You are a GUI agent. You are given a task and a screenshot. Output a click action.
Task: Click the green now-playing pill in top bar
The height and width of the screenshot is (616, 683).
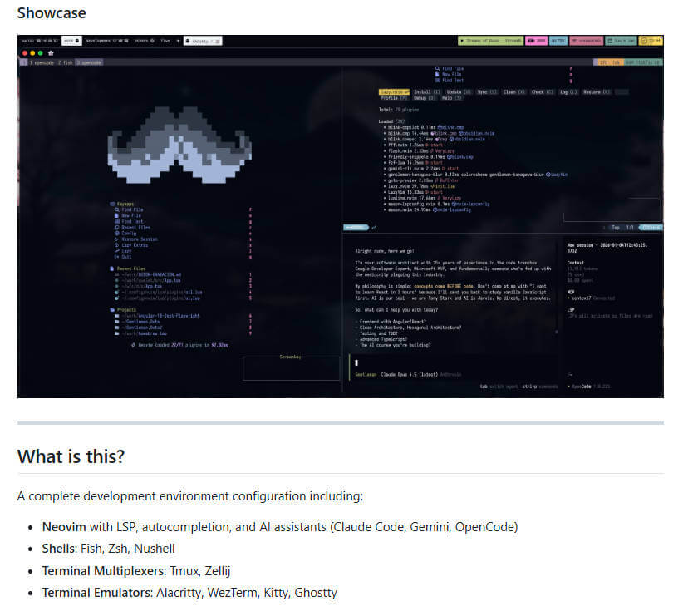click(x=490, y=41)
